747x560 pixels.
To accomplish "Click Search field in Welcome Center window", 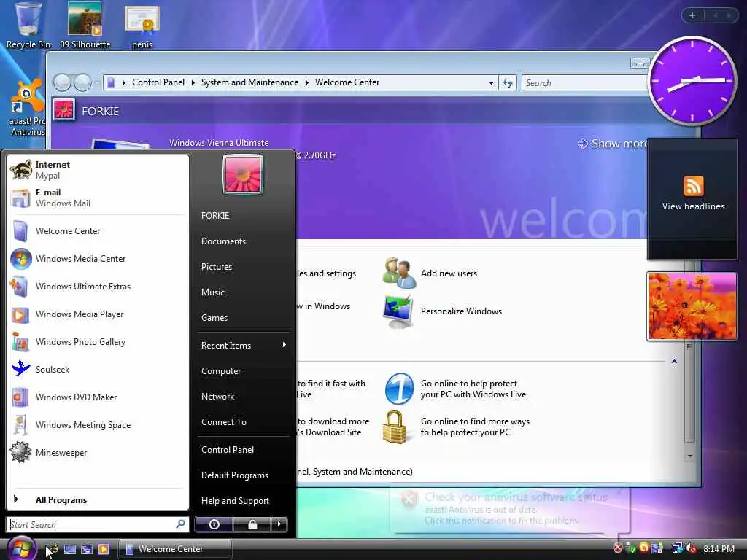I will (x=586, y=83).
